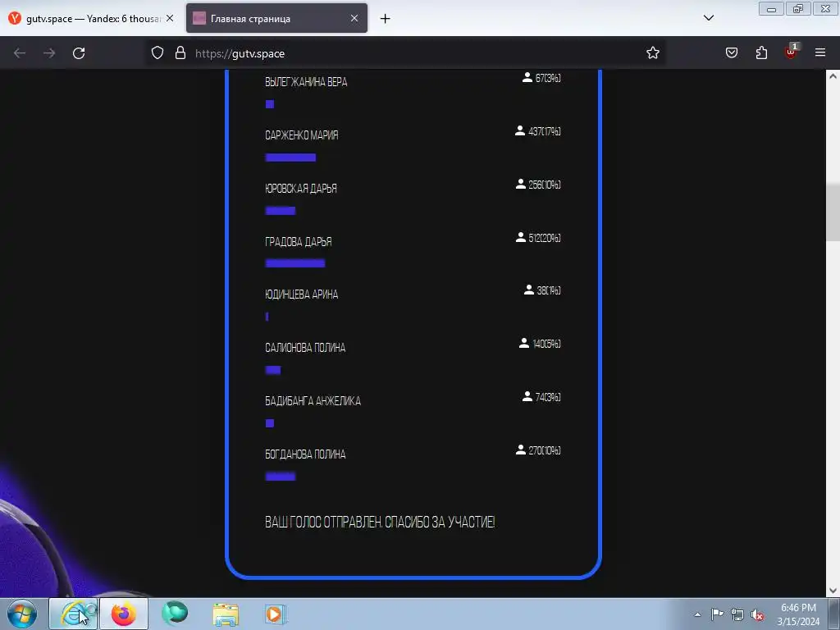Click the uBlock extension icon with badge
The height and width of the screenshot is (630, 840).
[792, 52]
